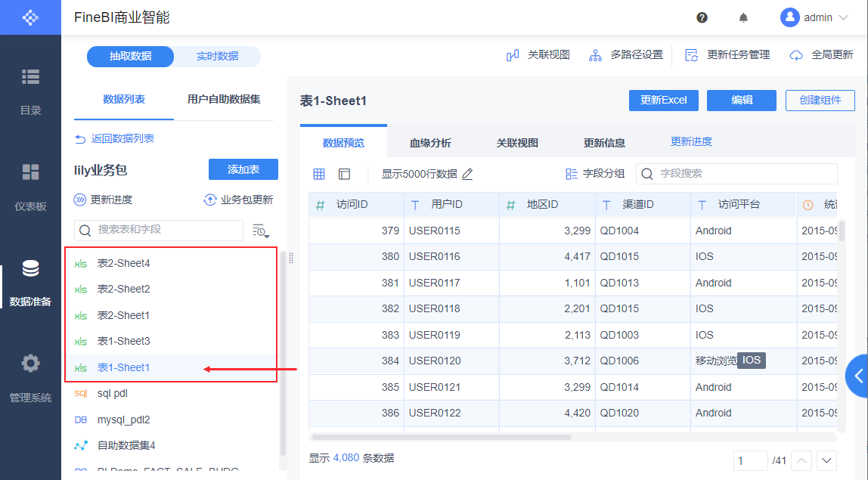
Task: Open the 数据准备 database sidebar icon
Action: click(30, 268)
